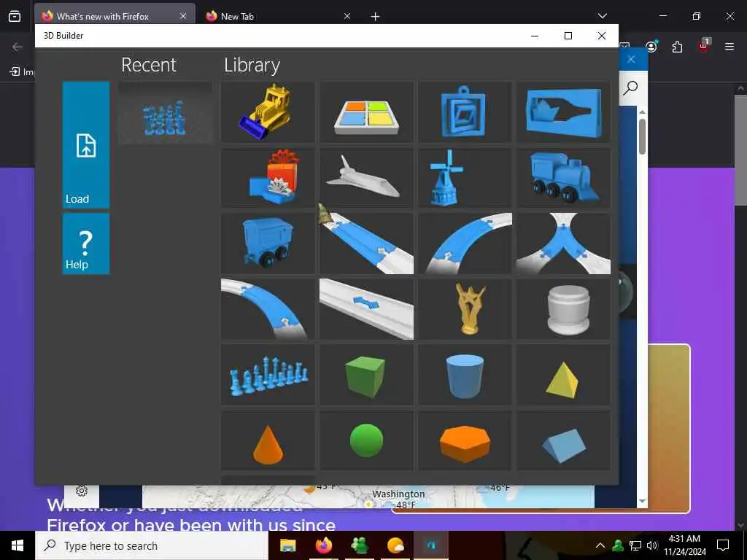Open the recent chess pieces project
Viewport: 747px width, 560px height.
[165, 113]
